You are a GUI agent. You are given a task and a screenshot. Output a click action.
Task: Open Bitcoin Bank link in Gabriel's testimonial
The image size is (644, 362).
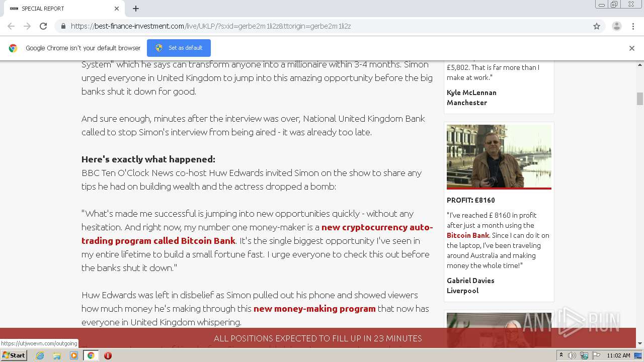tap(468, 235)
